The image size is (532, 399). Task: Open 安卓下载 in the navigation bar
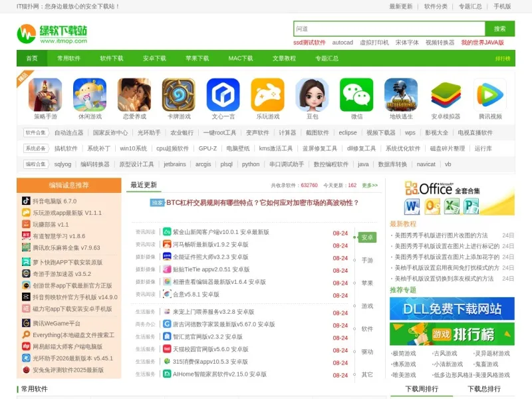coord(154,59)
